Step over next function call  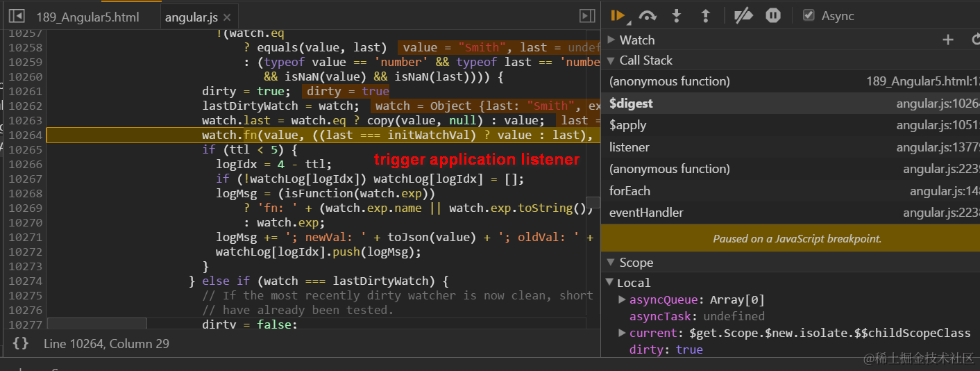pos(648,15)
